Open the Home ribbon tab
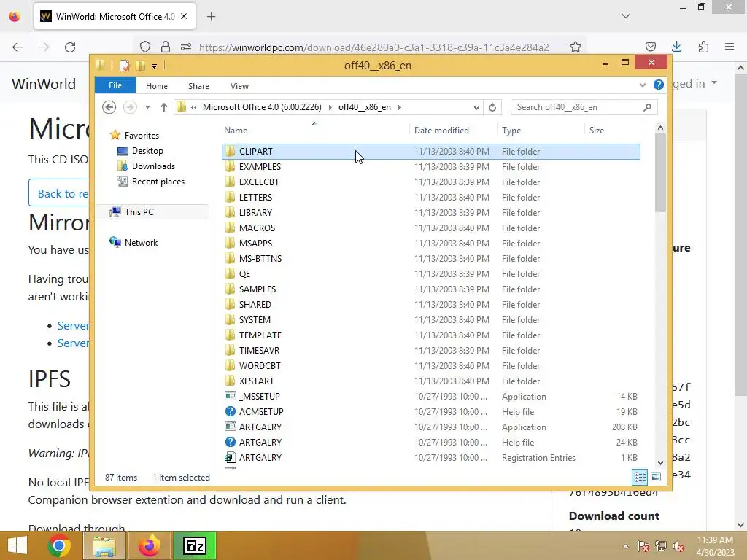The image size is (747, 560). point(157,86)
